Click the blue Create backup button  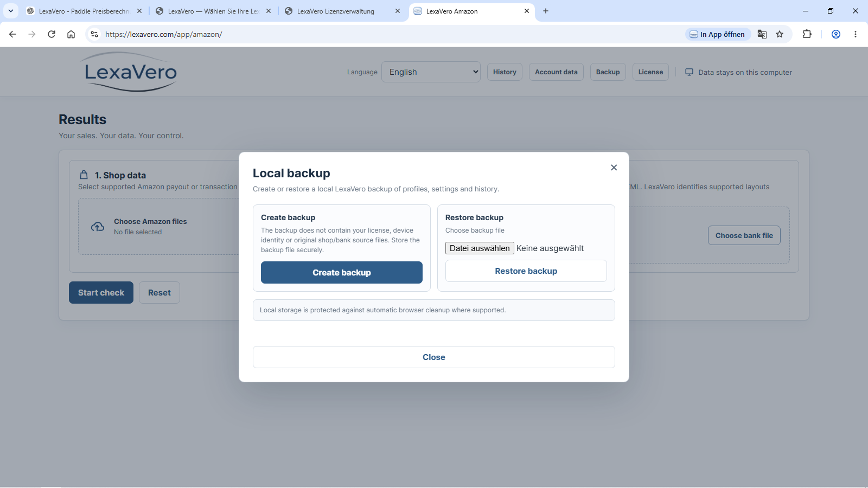[x=342, y=273]
